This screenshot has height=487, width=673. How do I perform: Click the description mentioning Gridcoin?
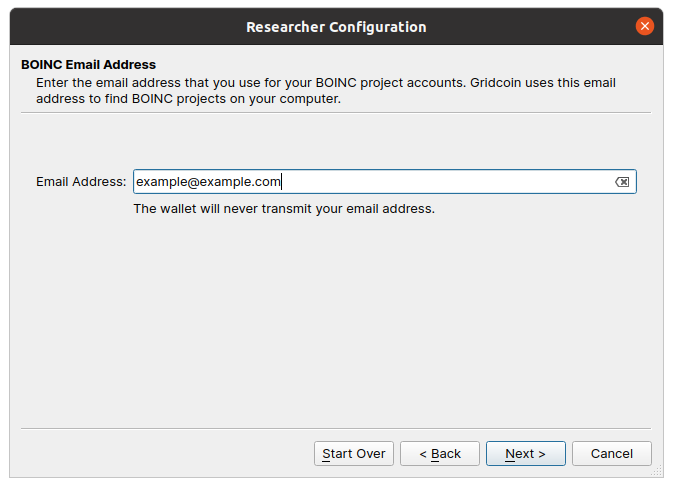(x=326, y=91)
